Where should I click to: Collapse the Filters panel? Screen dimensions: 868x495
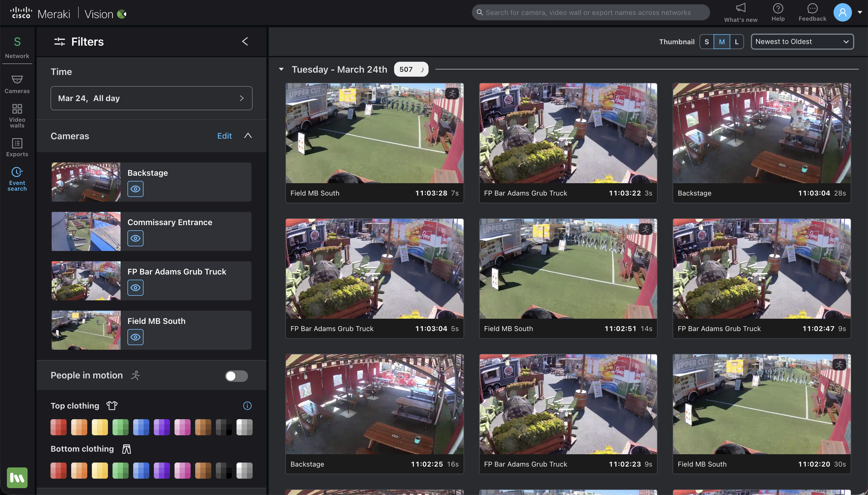point(245,41)
